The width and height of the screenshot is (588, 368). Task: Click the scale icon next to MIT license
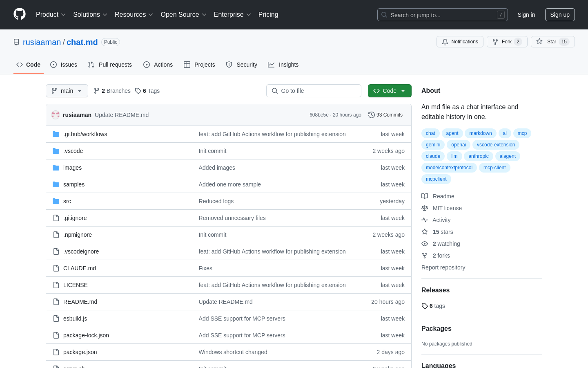point(425,208)
